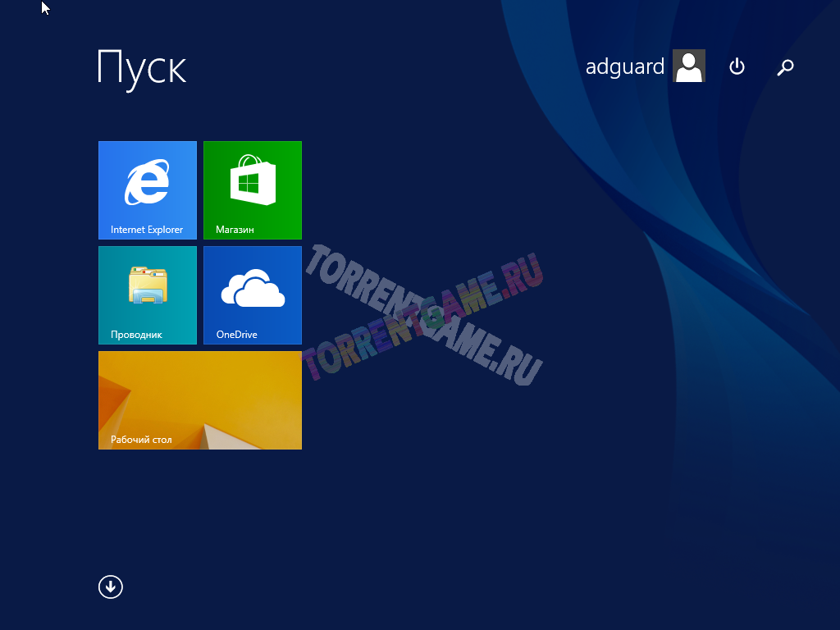Launch the Магазин store tile
840x630 pixels.
[x=253, y=190]
